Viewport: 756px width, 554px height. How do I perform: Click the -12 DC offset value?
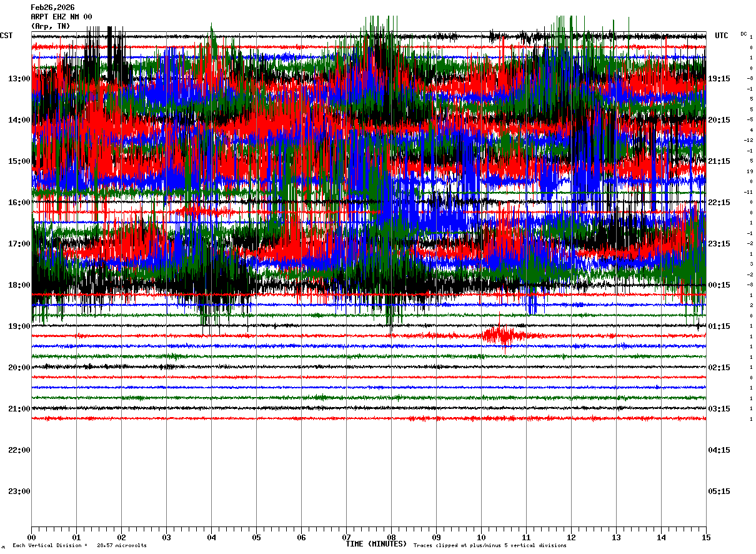pyautogui.click(x=749, y=140)
